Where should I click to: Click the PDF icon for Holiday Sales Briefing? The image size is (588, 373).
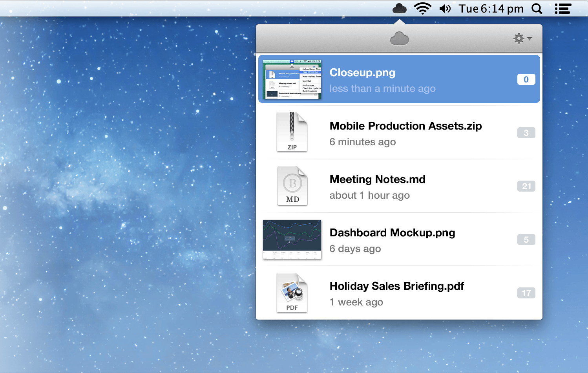[x=292, y=293]
